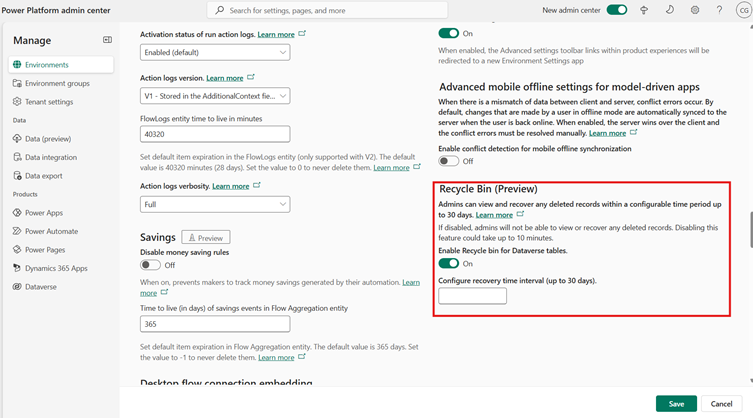Image resolution: width=753 pixels, height=418 pixels.
Task: Click the Data integration icon
Action: pos(17,157)
